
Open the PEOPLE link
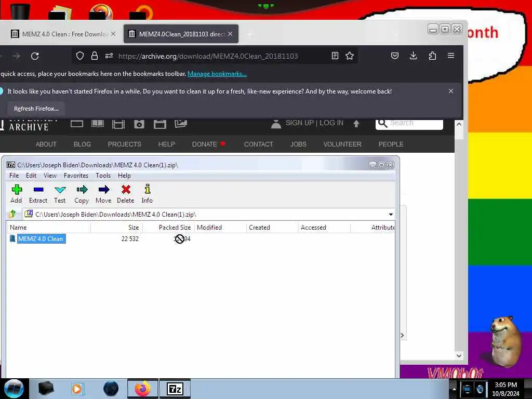tap(391, 144)
